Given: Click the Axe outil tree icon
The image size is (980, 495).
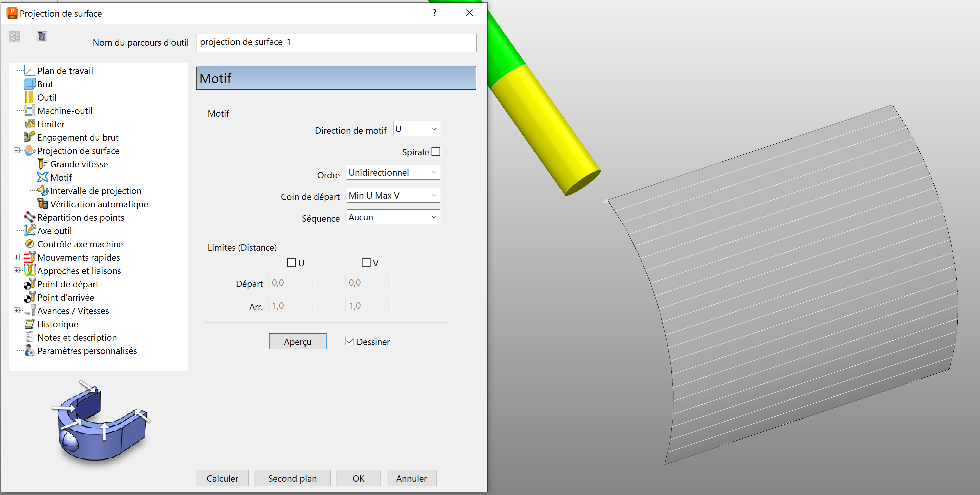Looking at the screenshot, I should [x=29, y=231].
